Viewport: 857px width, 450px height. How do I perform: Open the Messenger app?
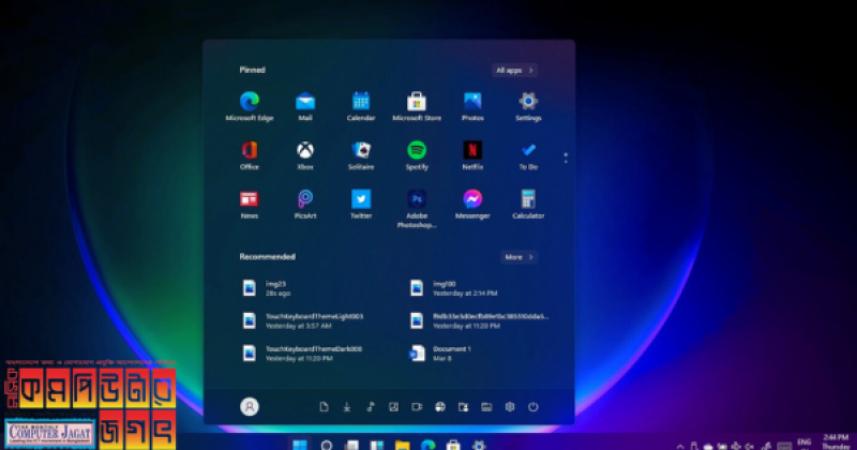472,204
